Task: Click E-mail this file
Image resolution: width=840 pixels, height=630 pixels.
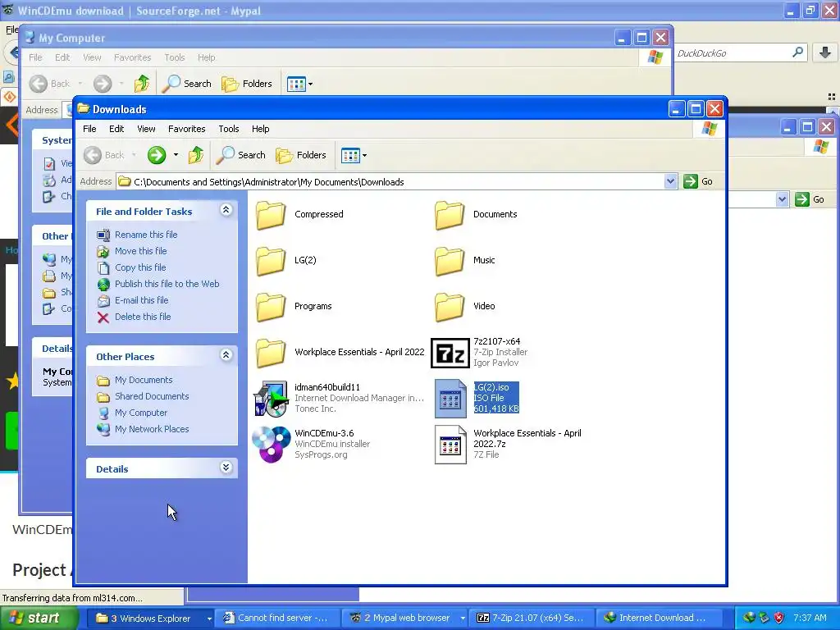Action: click(x=141, y=300)
